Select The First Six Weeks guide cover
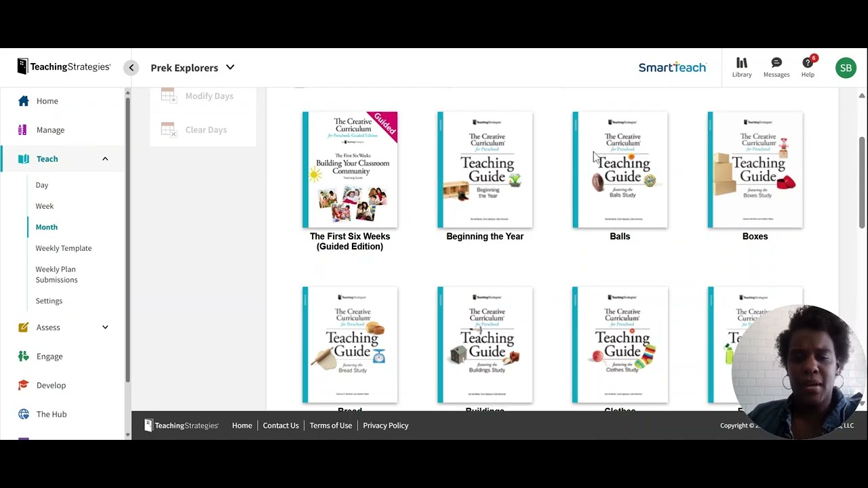 pyautogui.click(x=350, y=169)
